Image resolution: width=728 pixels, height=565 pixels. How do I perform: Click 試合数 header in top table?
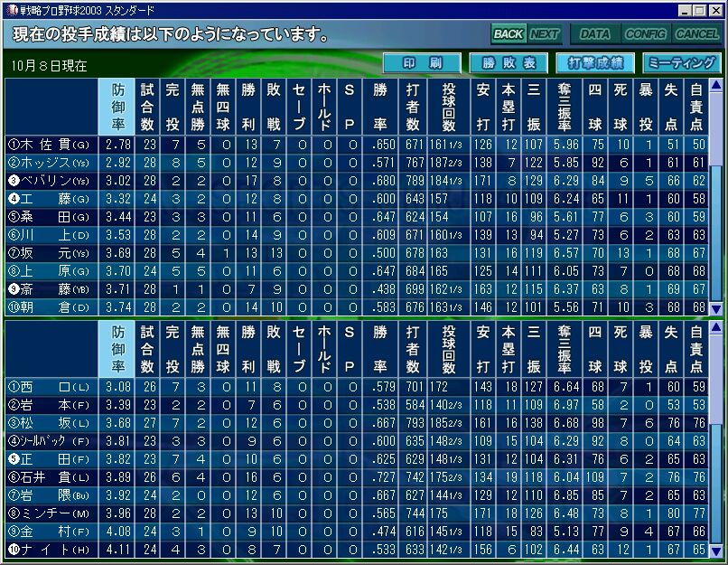[147, 107]
